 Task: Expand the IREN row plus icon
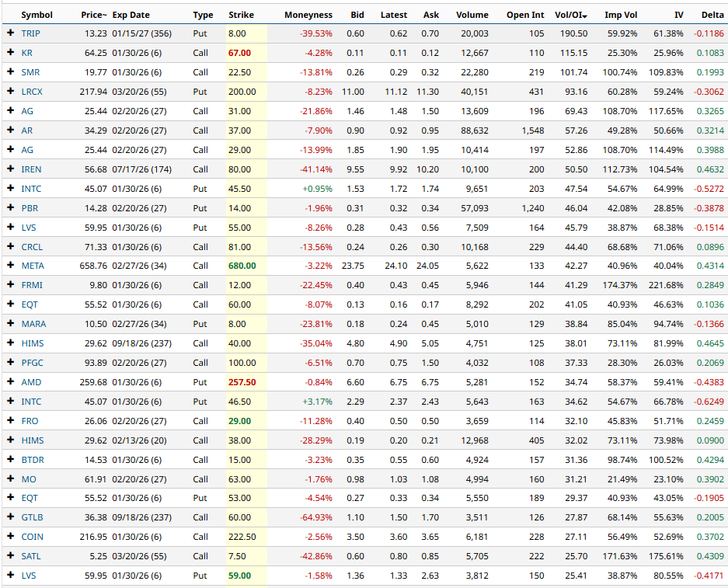tap(10, 169)
